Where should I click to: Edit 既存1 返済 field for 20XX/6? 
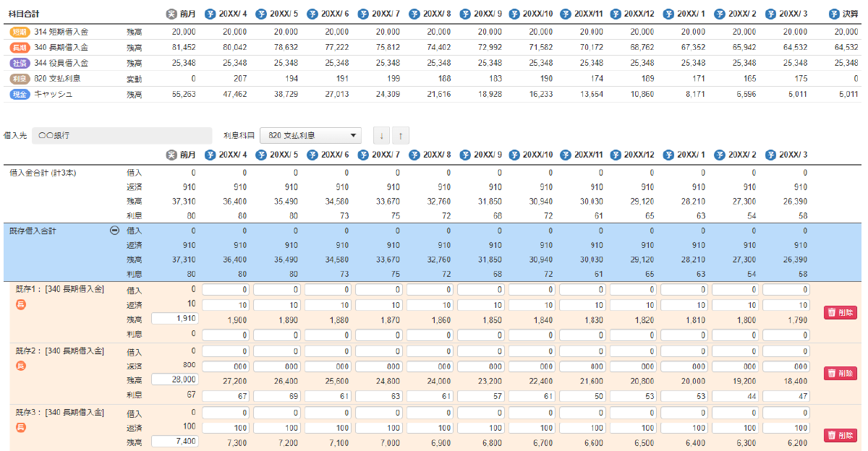pos(328,305)
